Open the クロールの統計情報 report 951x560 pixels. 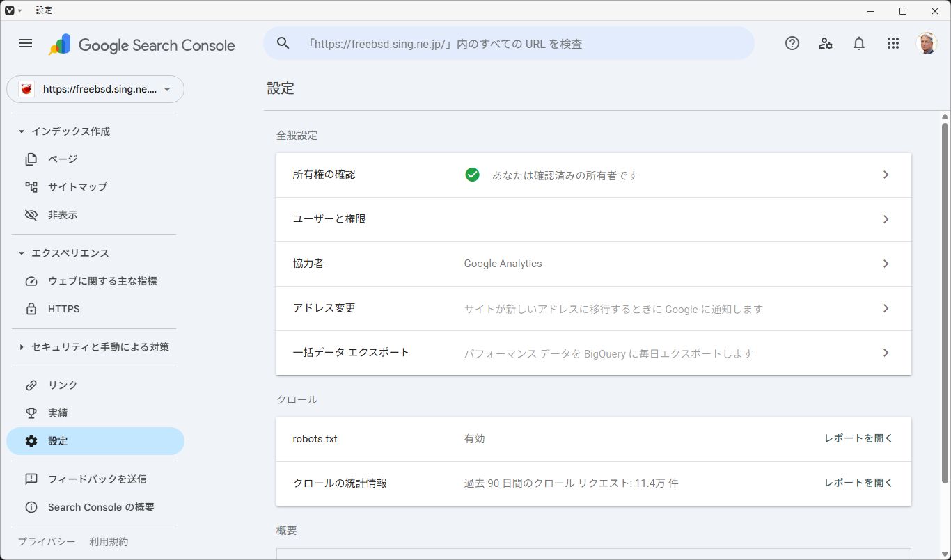858,483
